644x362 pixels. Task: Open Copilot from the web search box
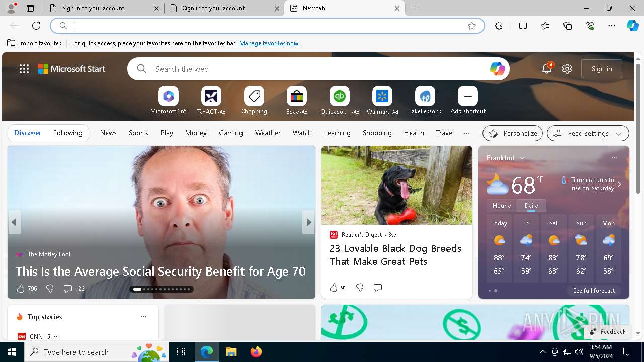coord(497,69)
